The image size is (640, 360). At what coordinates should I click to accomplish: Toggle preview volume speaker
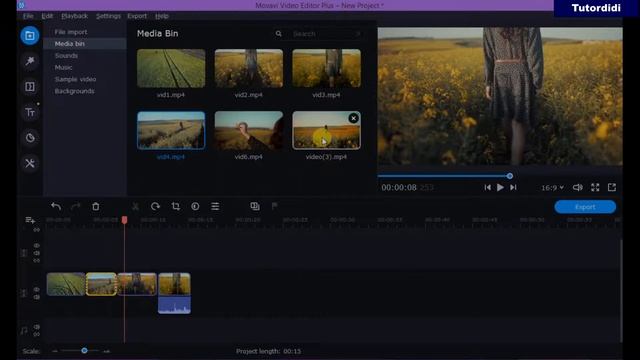pos(578,187)
